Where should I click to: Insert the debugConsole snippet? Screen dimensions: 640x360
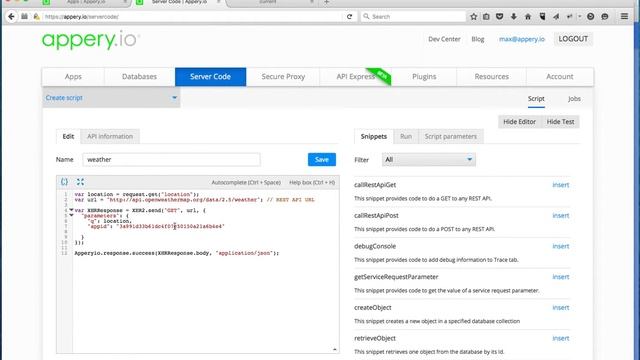point(560,246)
